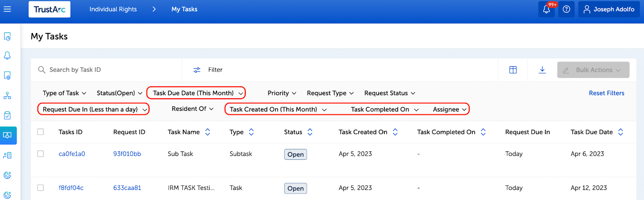Open the hamburger navigation menu

pos(7,9)
